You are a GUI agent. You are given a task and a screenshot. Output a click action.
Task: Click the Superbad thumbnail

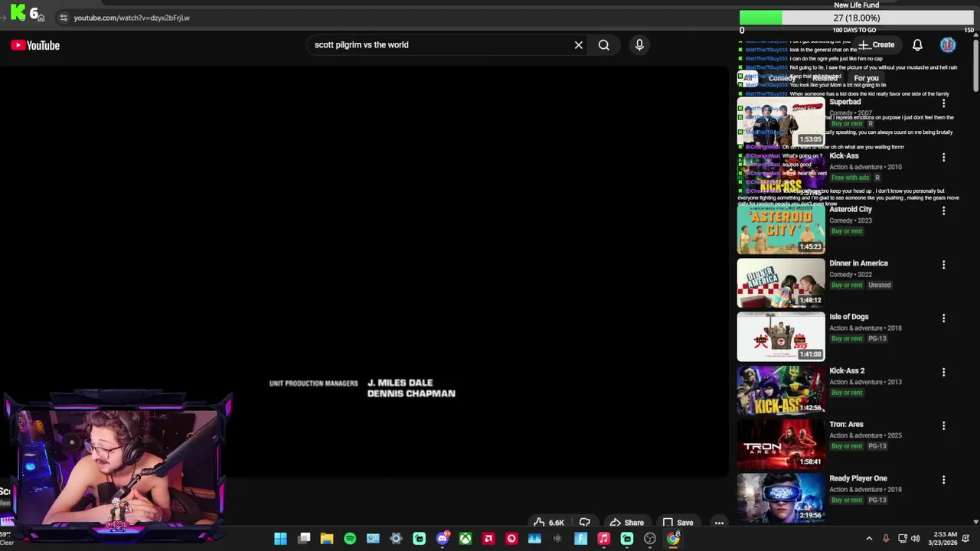coord(781,122)
